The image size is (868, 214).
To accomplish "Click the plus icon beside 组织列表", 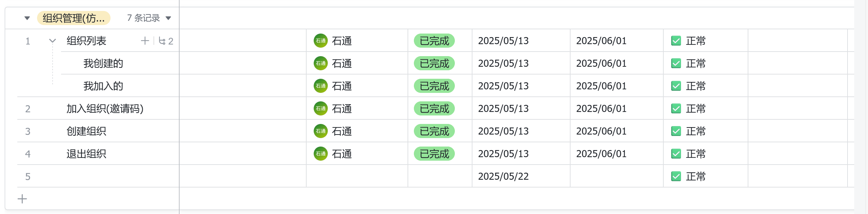I will 145,41.
